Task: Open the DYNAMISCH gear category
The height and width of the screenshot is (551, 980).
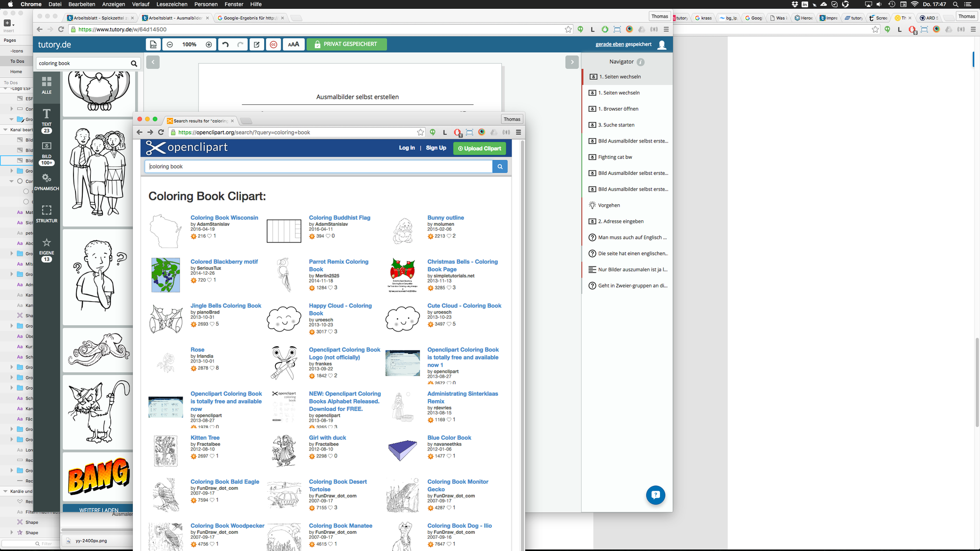Action: 47,182
